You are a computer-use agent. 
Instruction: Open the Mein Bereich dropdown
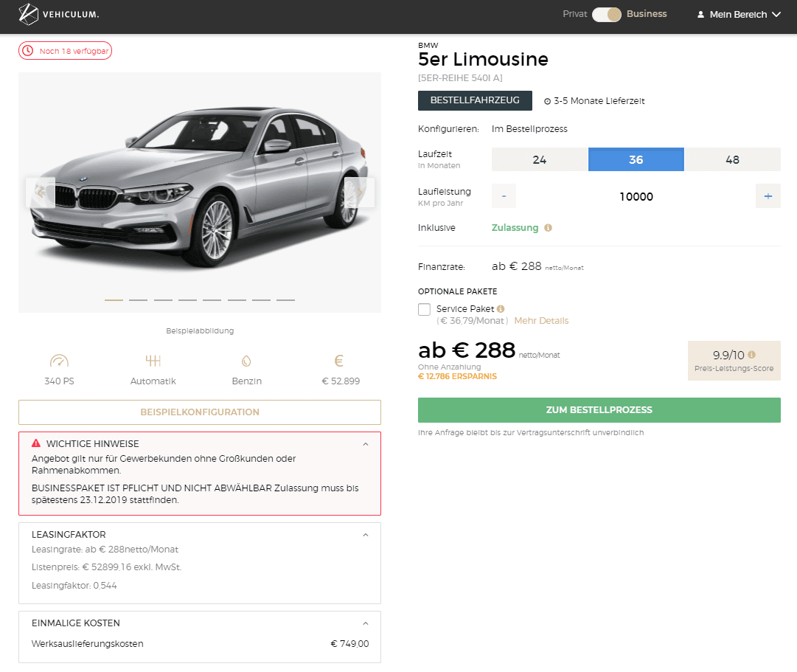click(739, 15)
